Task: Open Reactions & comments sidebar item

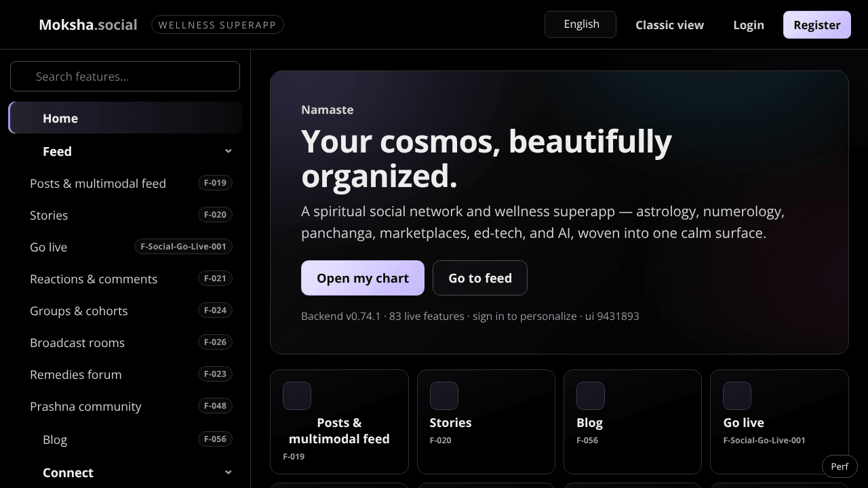Action: coord(125,279)
